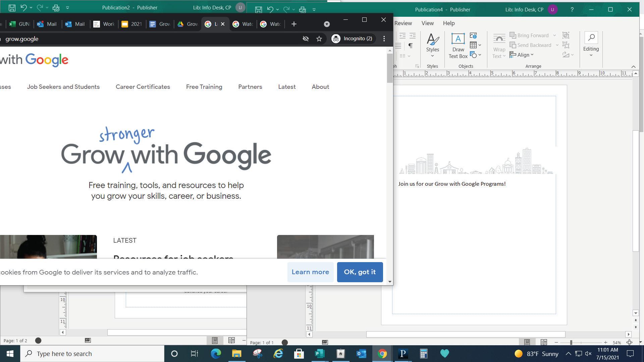Click the Group objects icon
The height and width of the screenshot is (362, 644).
[566, 35]
